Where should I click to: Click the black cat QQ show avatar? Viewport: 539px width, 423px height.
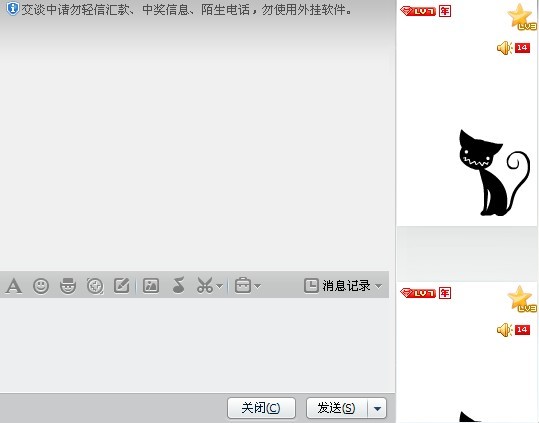point(495,173)
